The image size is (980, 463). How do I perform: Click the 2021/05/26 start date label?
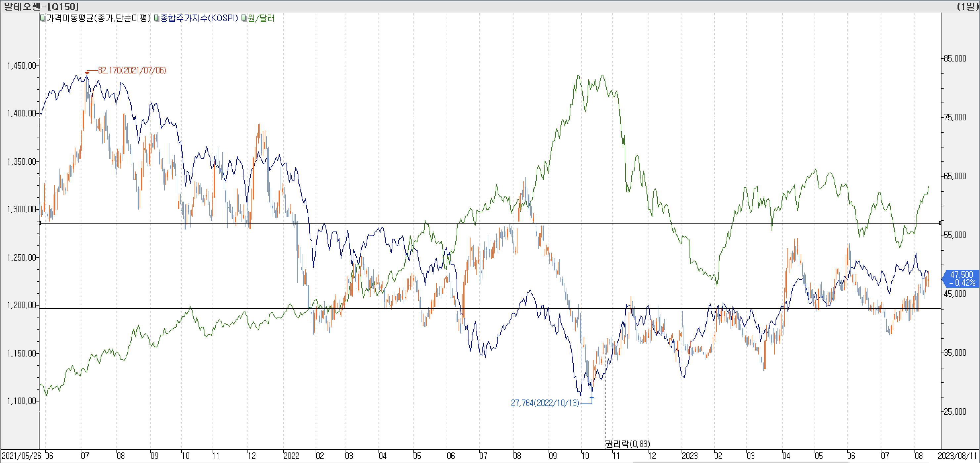pos(21,456)
